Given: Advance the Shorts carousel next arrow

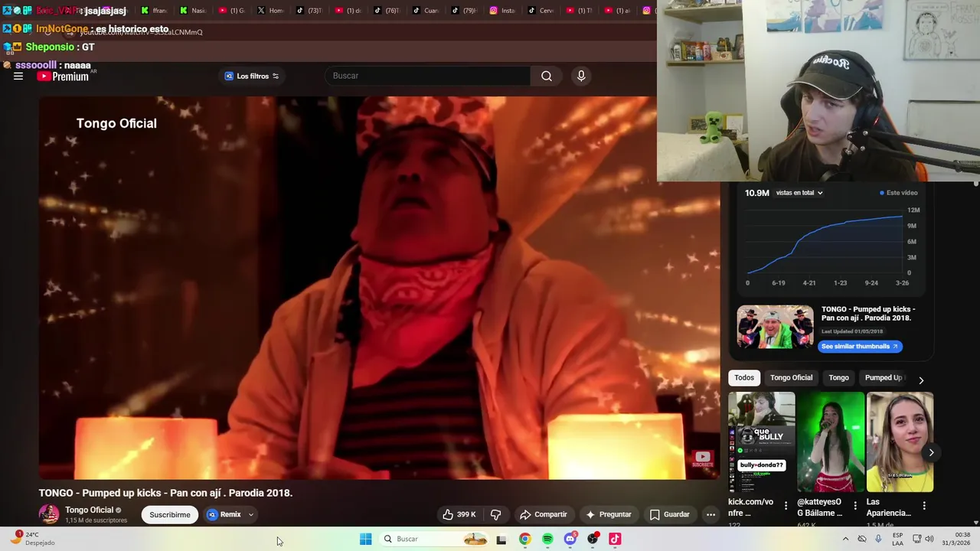Looking at the screenshot, I should (931, 452).
